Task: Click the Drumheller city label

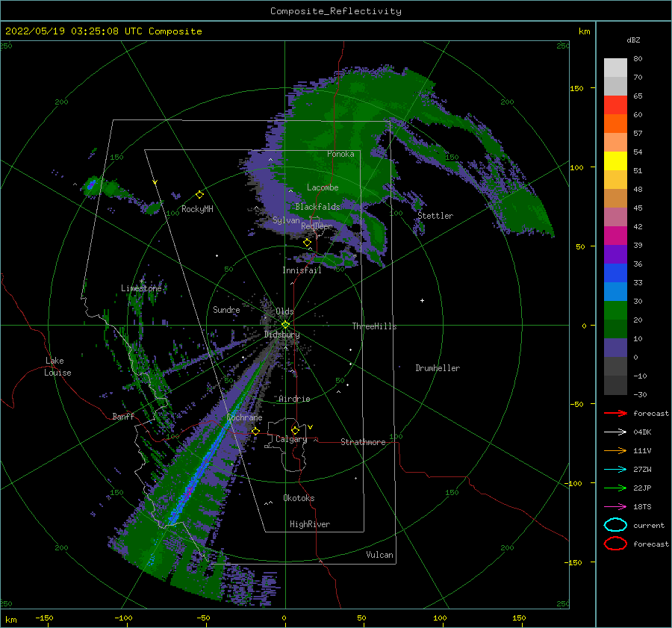Action: 438,368
